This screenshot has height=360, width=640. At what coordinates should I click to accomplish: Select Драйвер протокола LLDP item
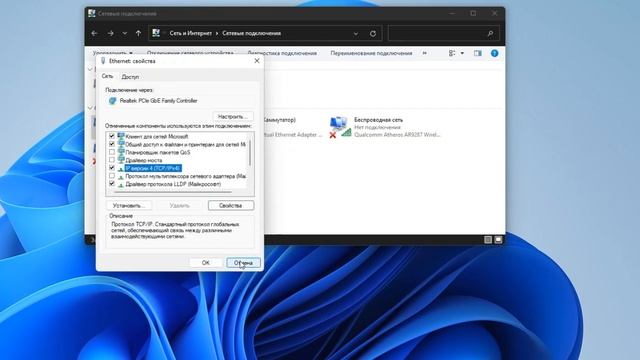pyautogui.click(x=173, y=184)
